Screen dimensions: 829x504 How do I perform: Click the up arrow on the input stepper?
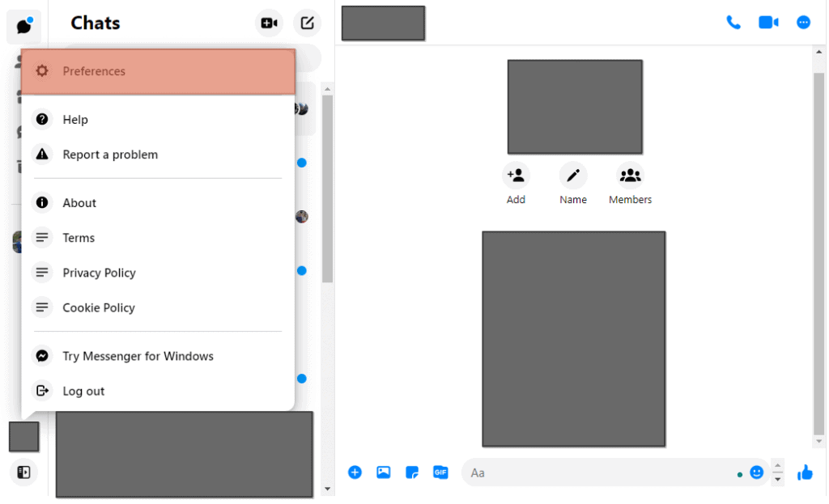[x=778, y=468]
